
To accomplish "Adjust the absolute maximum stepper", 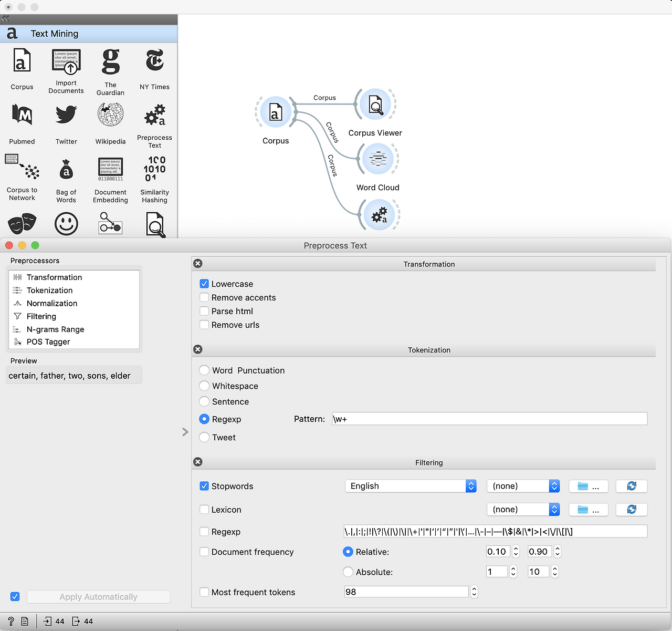I will tap(555, 572).
